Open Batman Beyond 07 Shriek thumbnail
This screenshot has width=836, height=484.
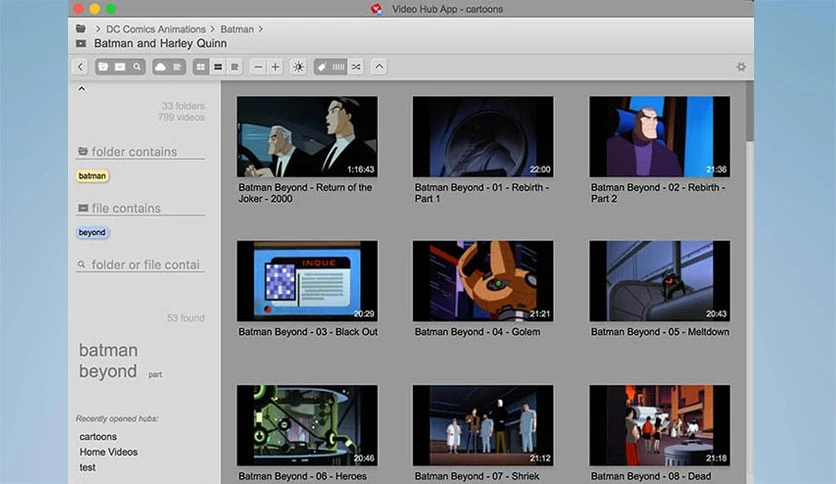(x=483, y=425)
